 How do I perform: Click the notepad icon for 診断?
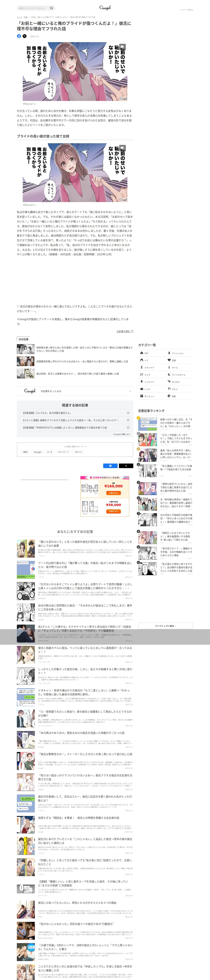pyautogui.click(x=169, y=396)
